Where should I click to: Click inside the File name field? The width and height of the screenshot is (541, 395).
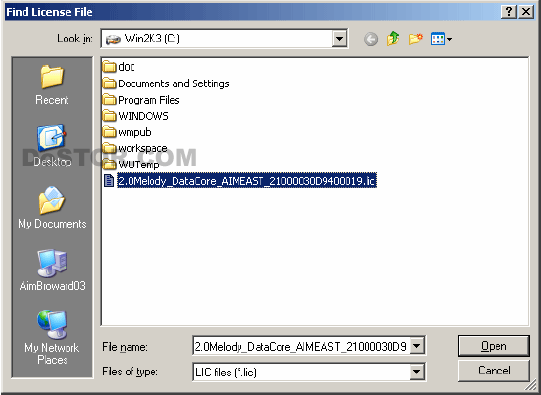[302, 346]
